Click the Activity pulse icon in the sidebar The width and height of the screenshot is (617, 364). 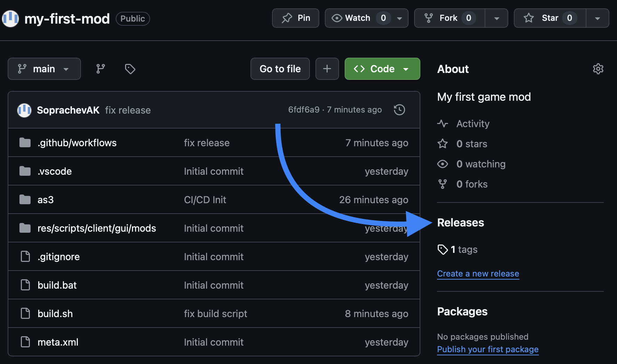(x=443, y=123)
